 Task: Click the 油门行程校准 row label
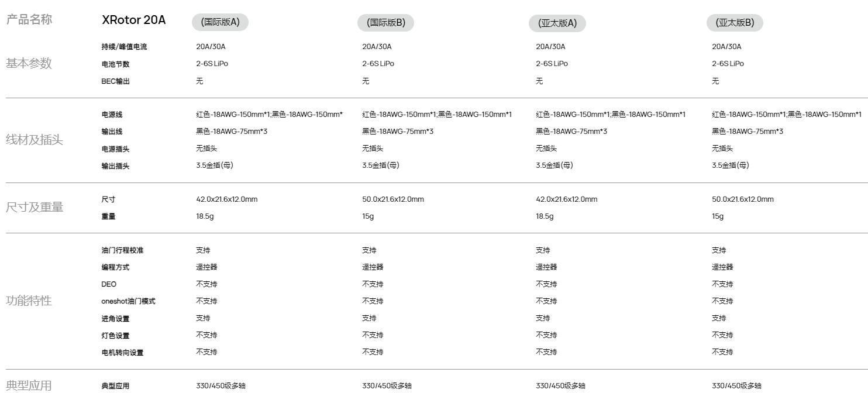[x=122, y=250]
